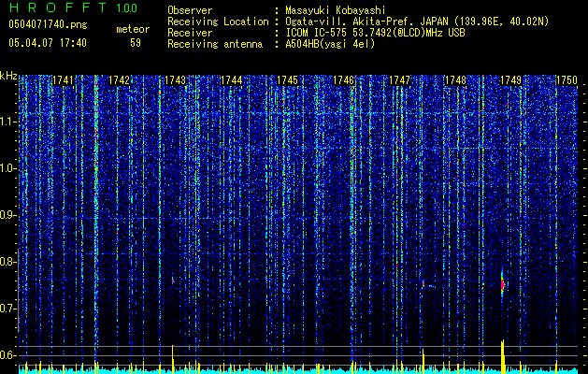The height and width of the screenshot is (374, 588).
Task: Click the 1745 time marker
Action: 287,80
